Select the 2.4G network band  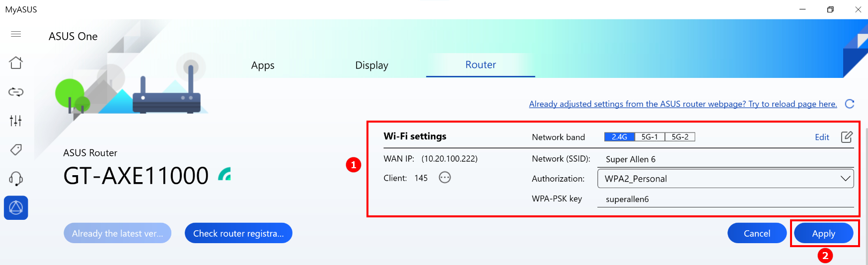pos(620,137)
